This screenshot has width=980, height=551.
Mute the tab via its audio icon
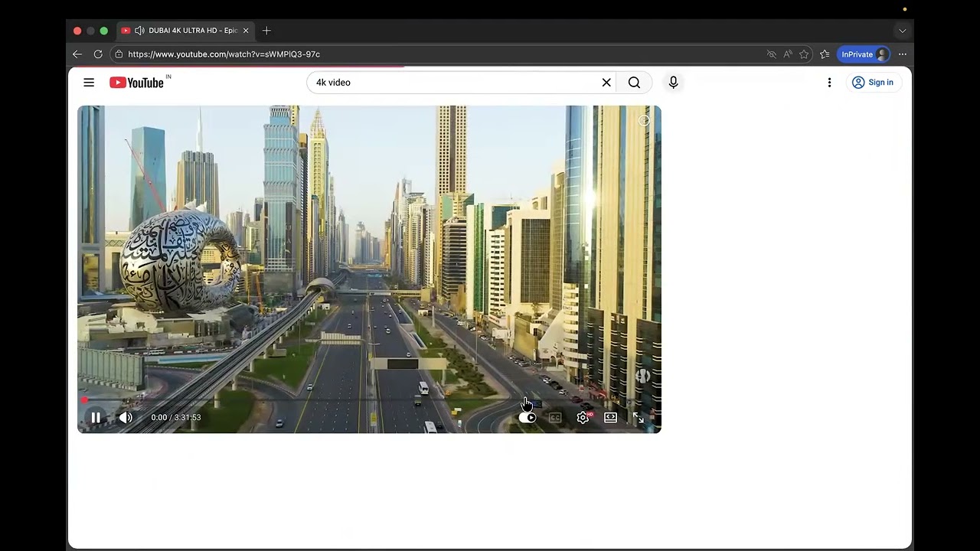point(139,31)
